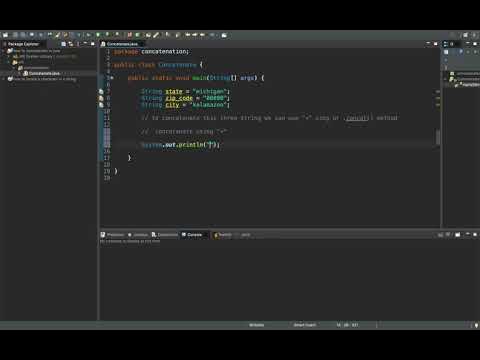Click the cursor position status bar field

347,325
